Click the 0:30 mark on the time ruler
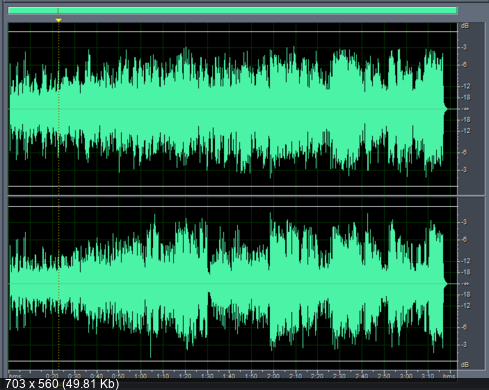Screen dimensions: 489x390 74,376
